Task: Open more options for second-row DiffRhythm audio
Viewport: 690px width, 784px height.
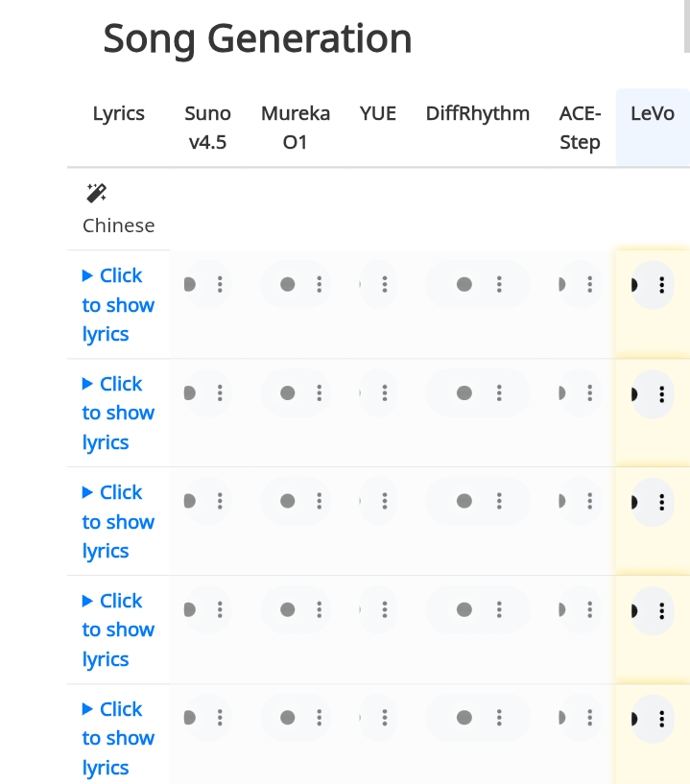Action: (499, 393)
